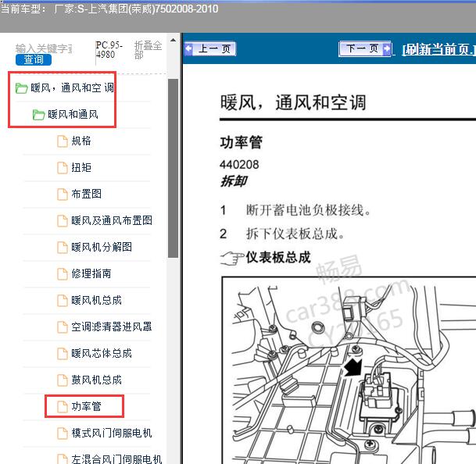Follow the 仪表板总成 cross-reference link
Viewport: 476px width, 464px height.
[x=278, y=257]
